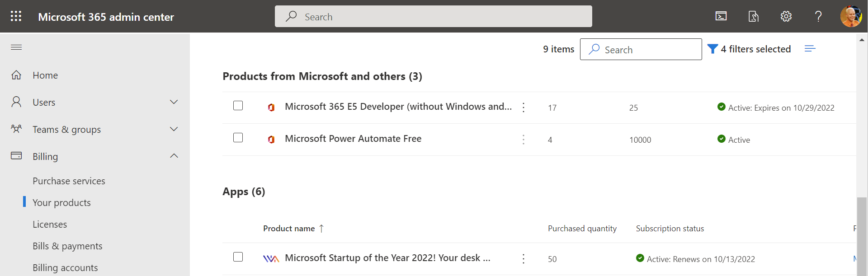Click the 4 filters selected button
Screen dimensions: 868x276
pyautogui.click(x=749, y=49)
